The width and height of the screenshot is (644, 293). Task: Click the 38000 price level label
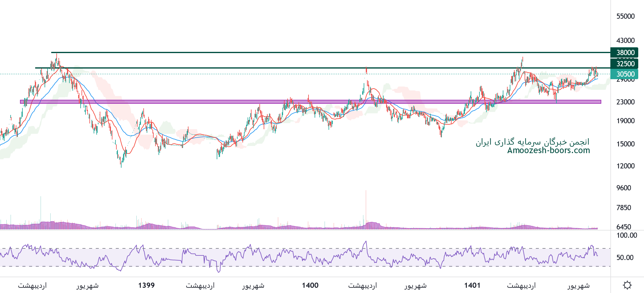pos(625,52)
